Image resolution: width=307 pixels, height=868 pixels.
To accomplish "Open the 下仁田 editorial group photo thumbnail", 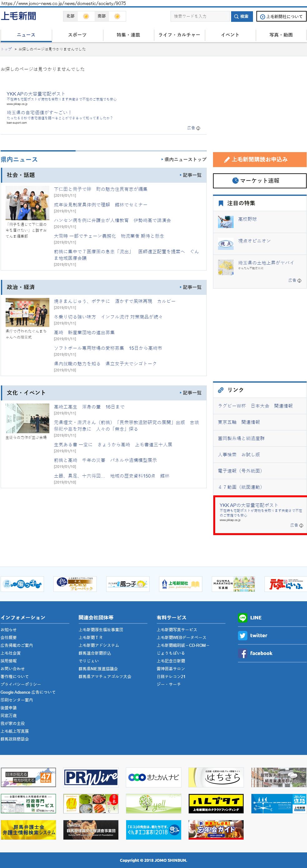I will coord(27,203).
